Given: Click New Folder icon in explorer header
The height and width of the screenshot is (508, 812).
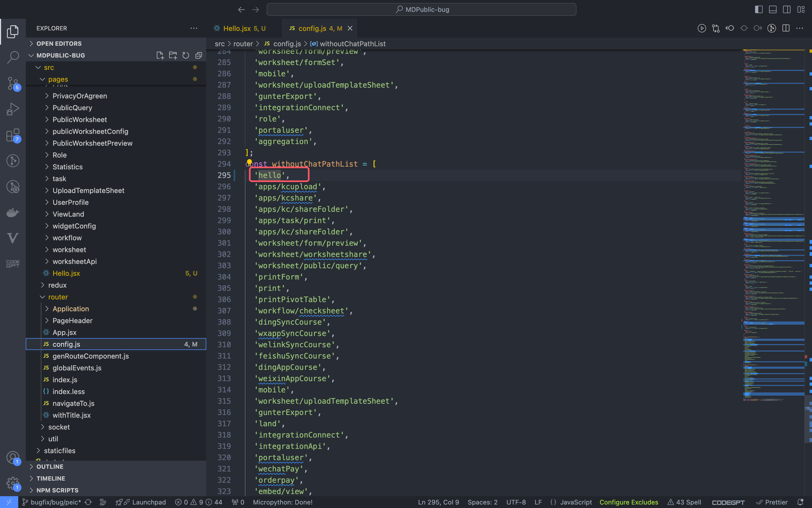Looking at the screenshot, I should (x=173, y=55).
